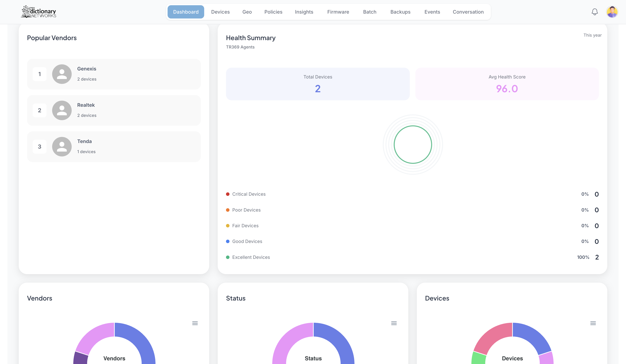Open the Firmware tab
This screenshot has width=626, height=364.
[x=338, y=12]
